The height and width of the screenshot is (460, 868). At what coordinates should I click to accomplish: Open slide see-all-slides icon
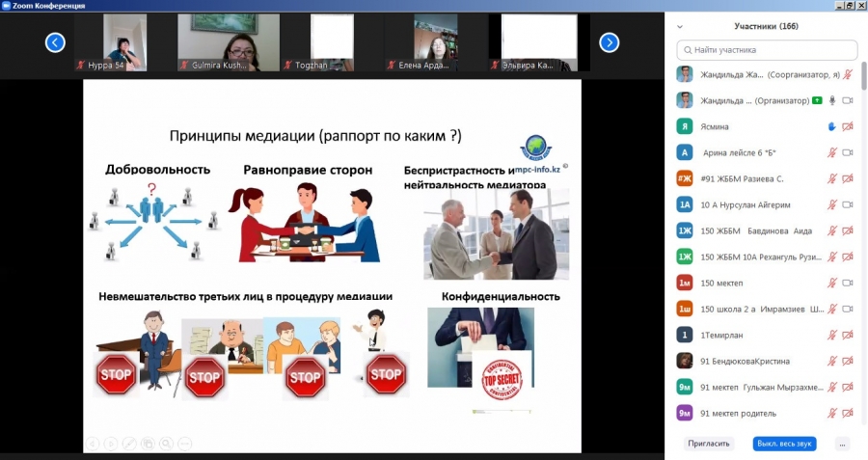coord(148,444)
